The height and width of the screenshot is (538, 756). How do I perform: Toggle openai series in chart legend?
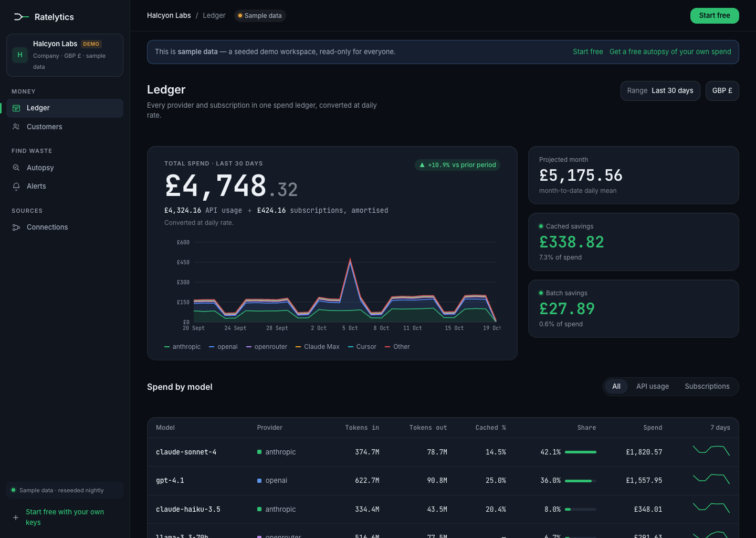[224, 347]
